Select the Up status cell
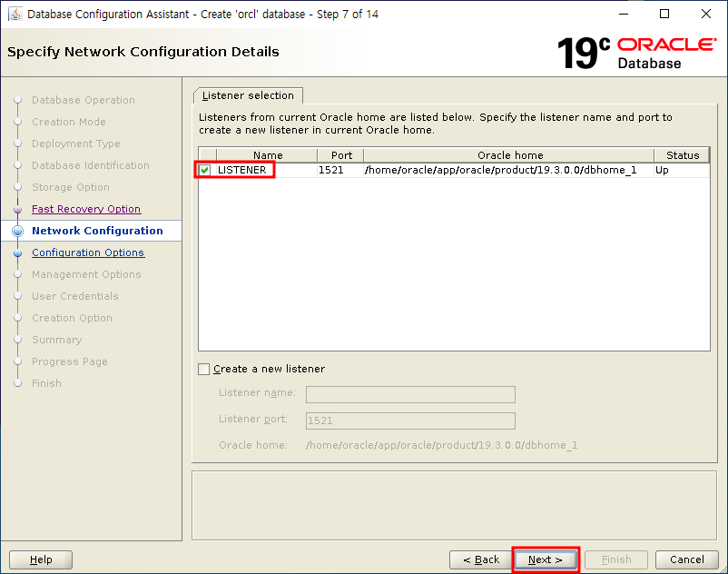This screenshot has width=728, height=574. (682, 170)
